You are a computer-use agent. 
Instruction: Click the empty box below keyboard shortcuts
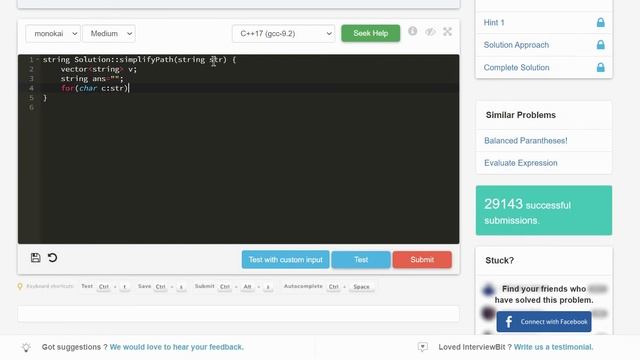pos(238,313)
